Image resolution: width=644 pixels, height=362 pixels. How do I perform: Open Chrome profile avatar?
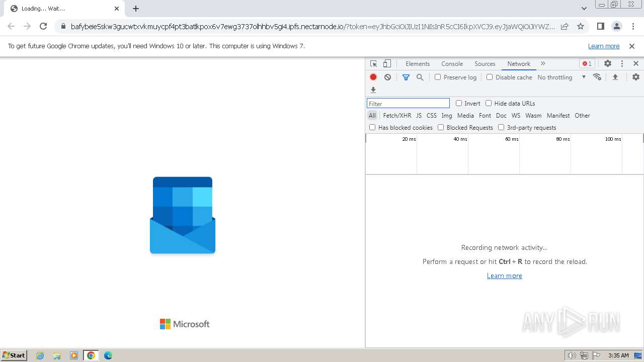click(617, 26)
